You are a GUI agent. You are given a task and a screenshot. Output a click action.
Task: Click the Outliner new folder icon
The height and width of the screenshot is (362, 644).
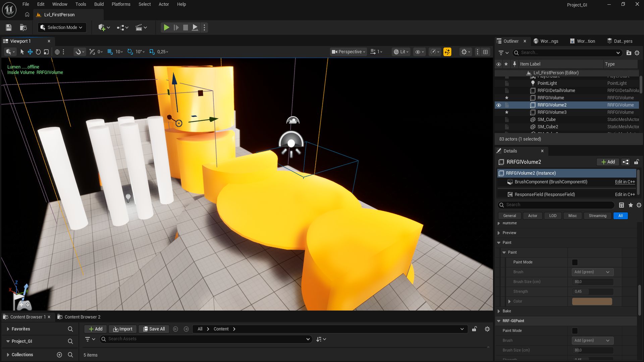(629, 53)
